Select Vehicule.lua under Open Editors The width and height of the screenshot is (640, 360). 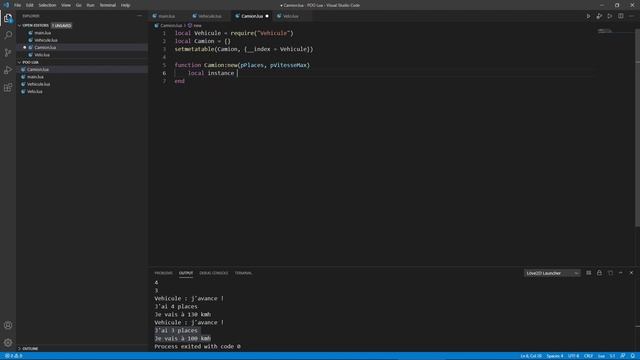[x=82, y=40]
